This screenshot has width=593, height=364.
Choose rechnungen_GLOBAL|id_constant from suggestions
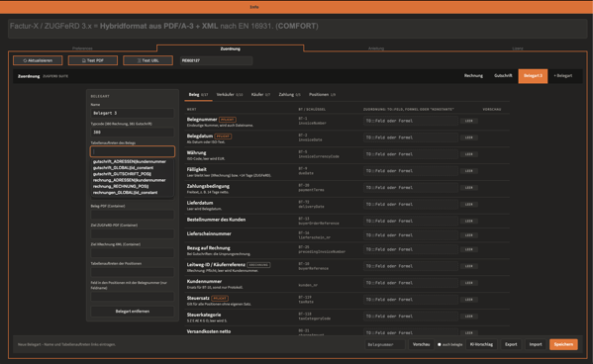tap(125, 193)
